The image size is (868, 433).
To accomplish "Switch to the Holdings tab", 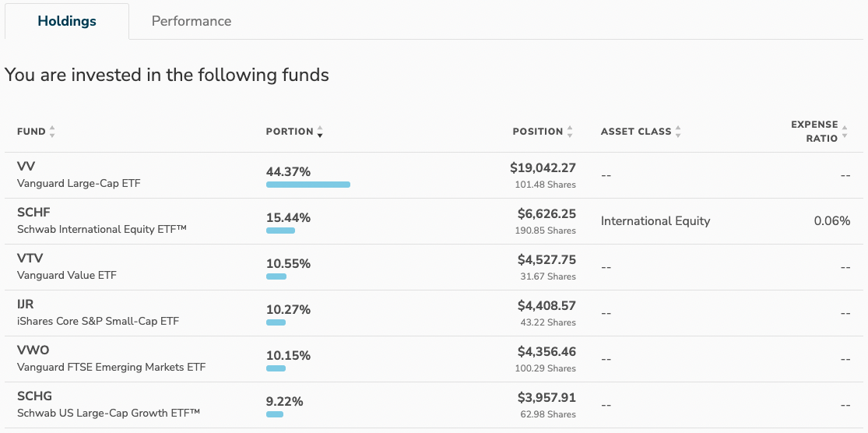I will click(67, 21).
